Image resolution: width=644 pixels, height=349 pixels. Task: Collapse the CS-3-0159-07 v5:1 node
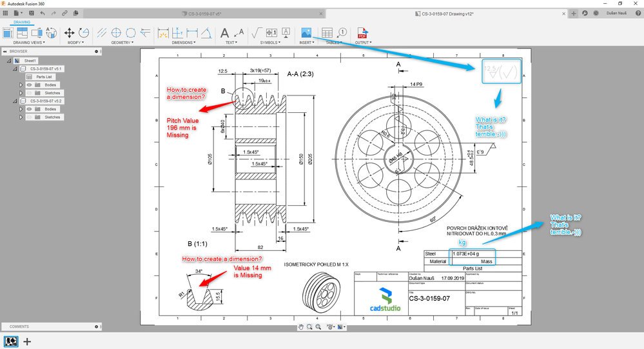click(x=15, y=68)
